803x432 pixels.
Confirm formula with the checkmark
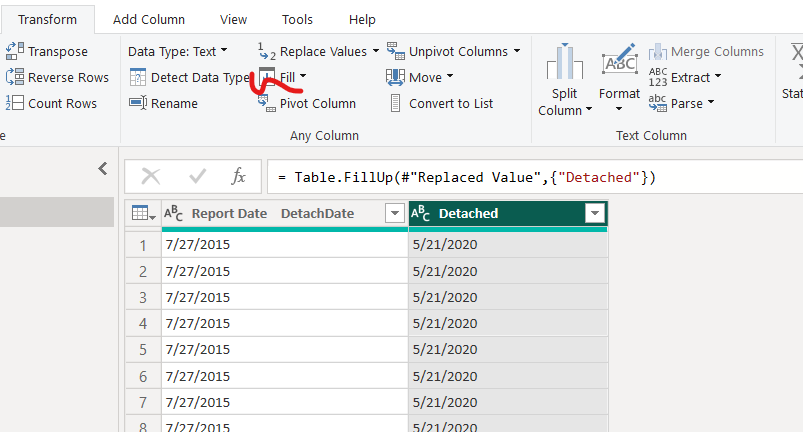pyautogui.click(x=197, y=177)
